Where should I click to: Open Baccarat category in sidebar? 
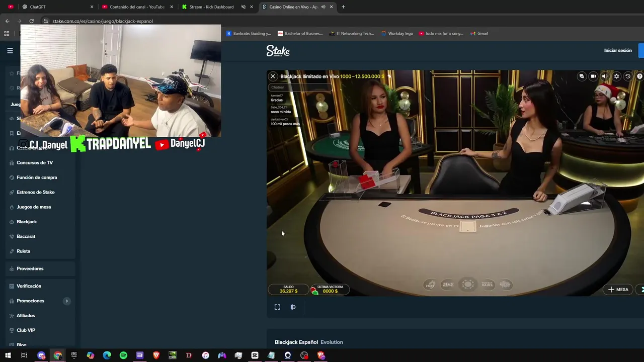coord(26,236)
